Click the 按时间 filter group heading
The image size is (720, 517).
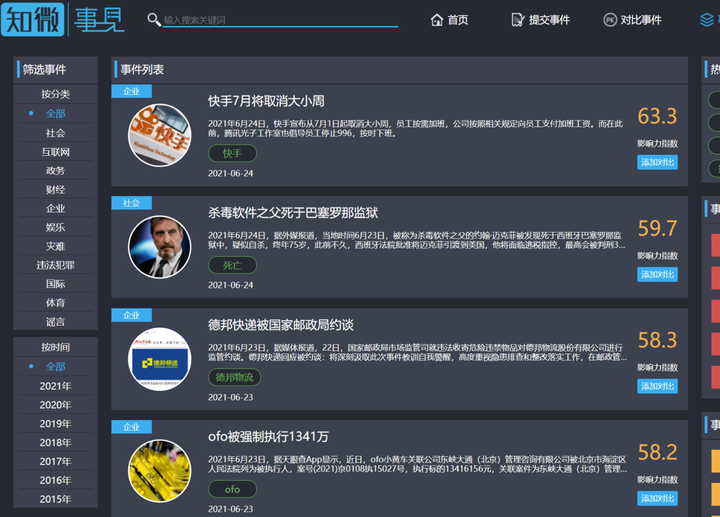pyautogui.click(x=56, y=347)
